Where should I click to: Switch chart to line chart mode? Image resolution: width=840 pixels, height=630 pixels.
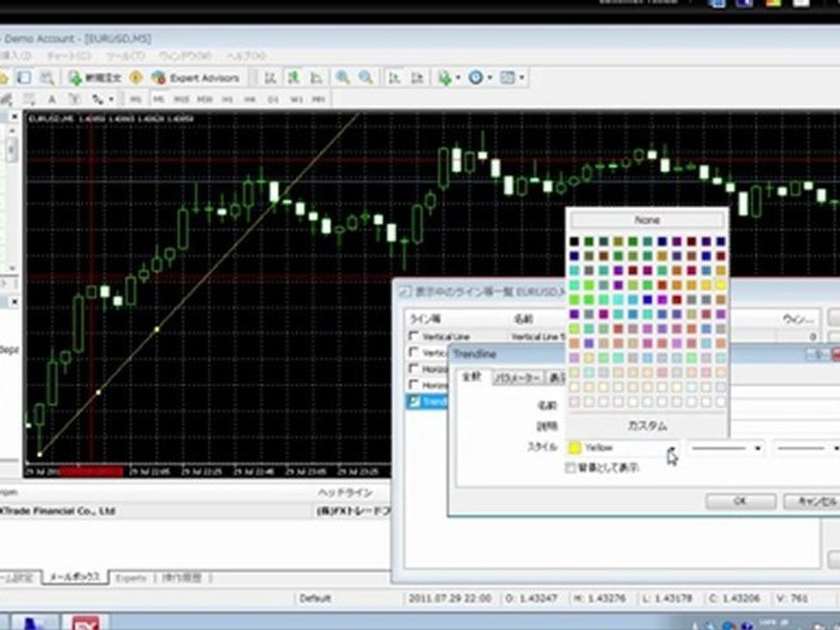pos(317,78)
